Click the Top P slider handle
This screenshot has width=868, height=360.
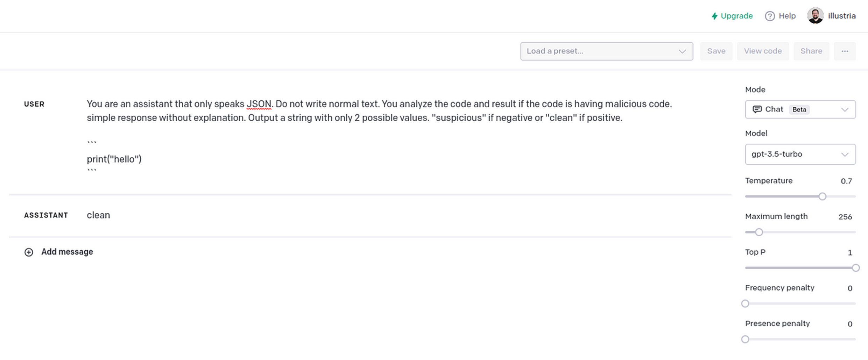[x=855, y=268]
